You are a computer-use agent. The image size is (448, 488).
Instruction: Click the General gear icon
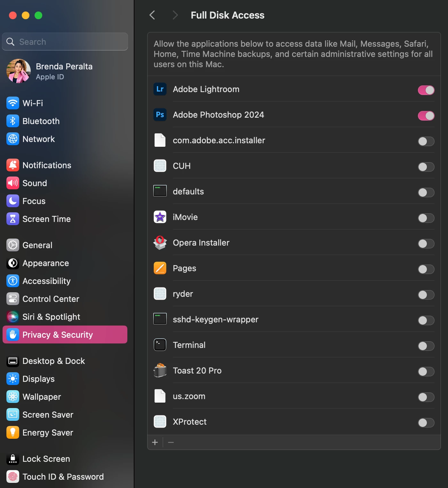point(13,245)
